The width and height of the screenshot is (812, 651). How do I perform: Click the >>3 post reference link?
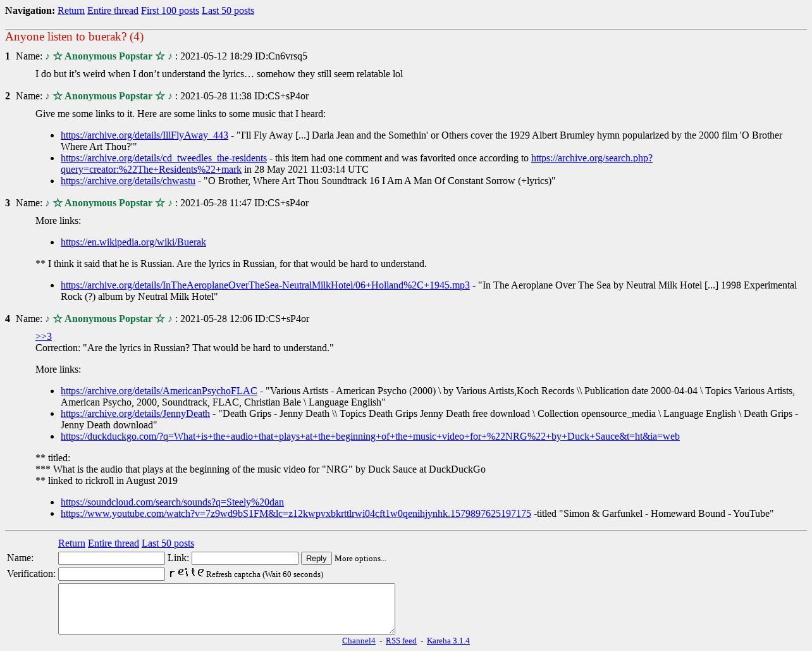pyautogui.click(x=44, y=337)
